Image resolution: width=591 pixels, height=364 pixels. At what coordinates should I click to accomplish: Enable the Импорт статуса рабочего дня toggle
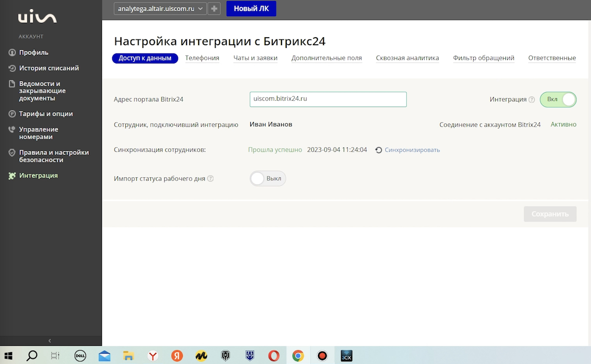pos(268,179)
